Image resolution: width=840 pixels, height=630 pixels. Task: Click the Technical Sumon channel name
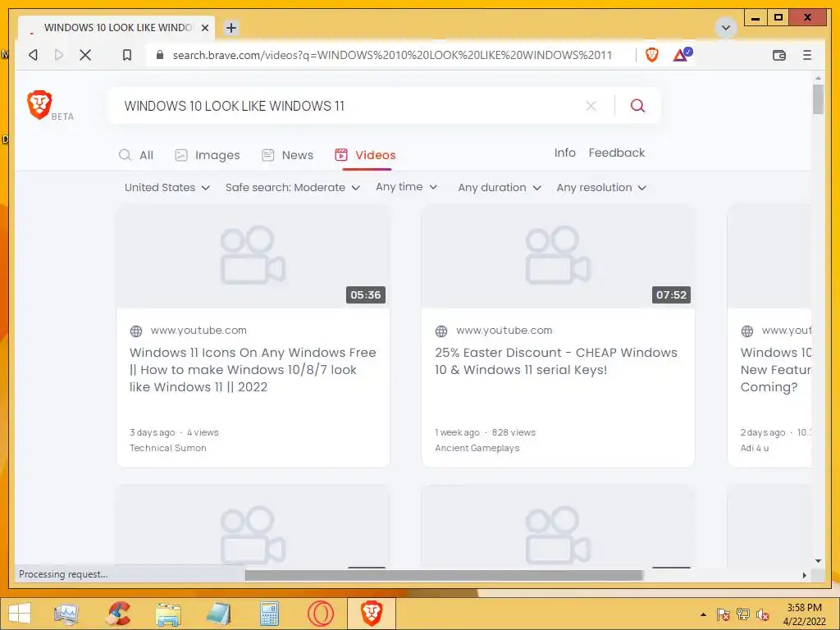click(167, 448)
